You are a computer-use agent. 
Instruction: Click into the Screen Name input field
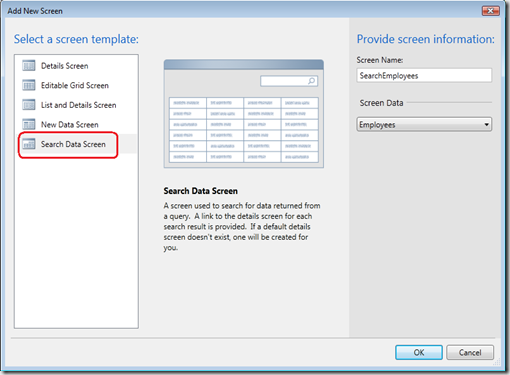[x=424, y=75]
